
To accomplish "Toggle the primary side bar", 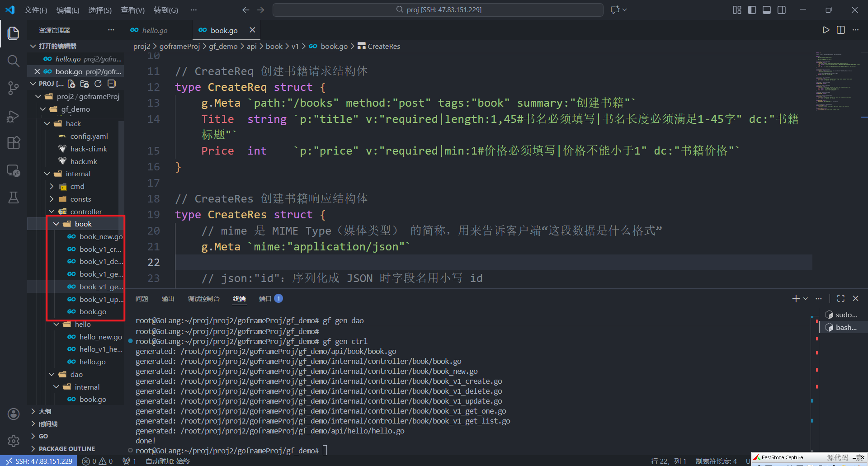I will pos(752,10).
